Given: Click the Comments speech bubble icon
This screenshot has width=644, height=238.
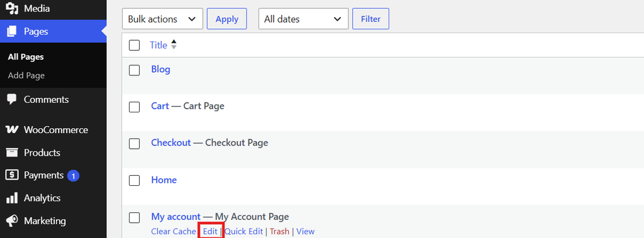Looking at the screenshot, I should click(12, 99).
